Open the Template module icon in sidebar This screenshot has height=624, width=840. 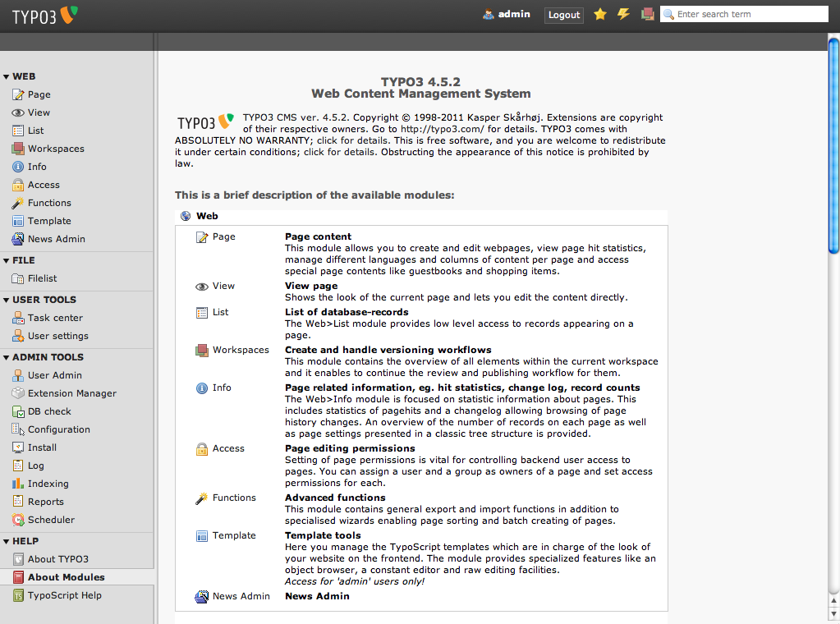coord(18,221)
